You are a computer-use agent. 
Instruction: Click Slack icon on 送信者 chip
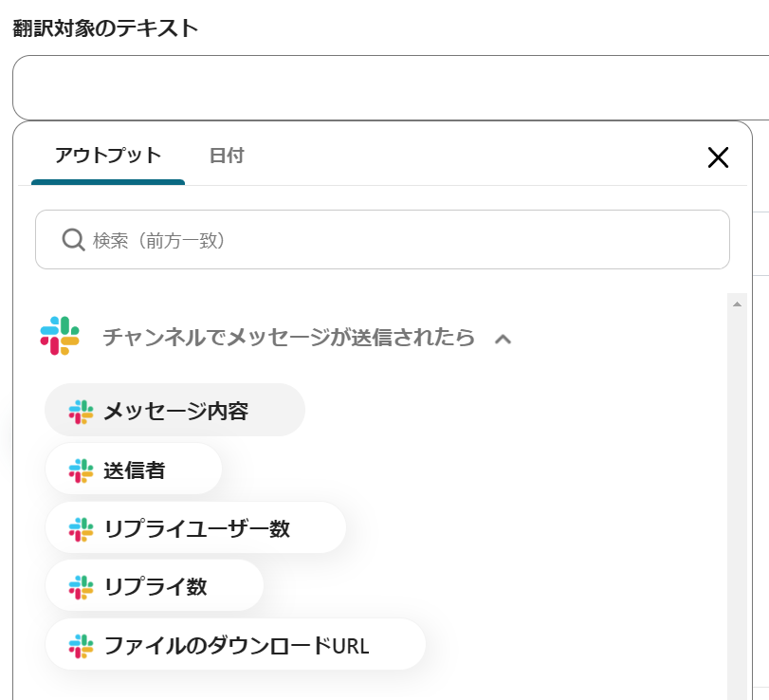click(82, 470)
